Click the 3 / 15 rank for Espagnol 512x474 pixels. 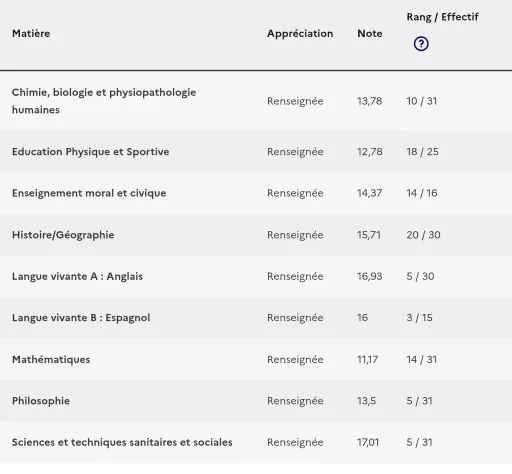(x=419, y=318)
